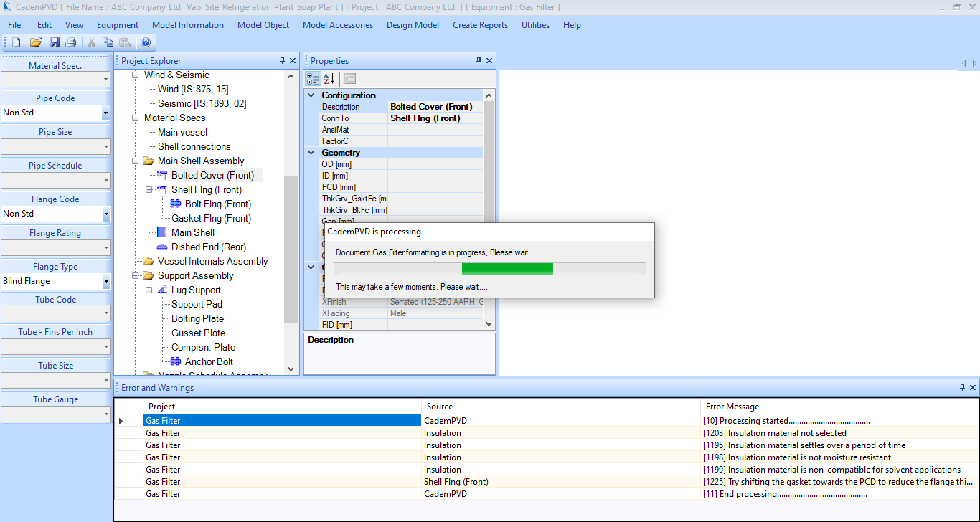Open the Material Spec. dropdown
Image resolution: width=980 pixels, height=522 pixels.
tap(105, 79)
